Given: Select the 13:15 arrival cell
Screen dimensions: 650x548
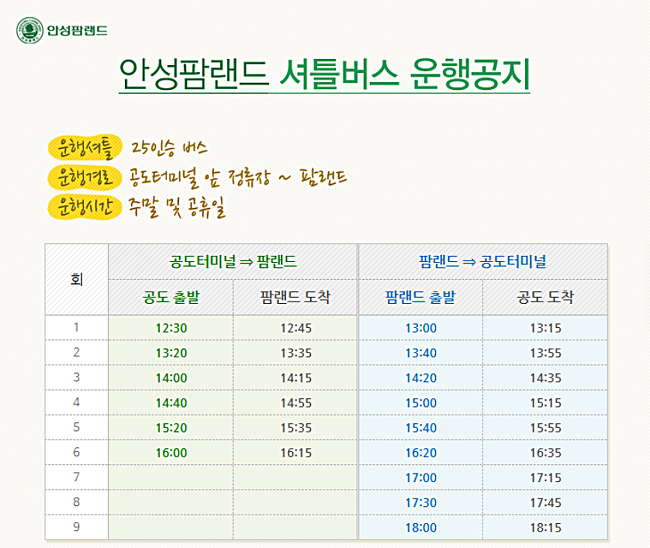Looking at the screenshot, I should click(545, 328).
